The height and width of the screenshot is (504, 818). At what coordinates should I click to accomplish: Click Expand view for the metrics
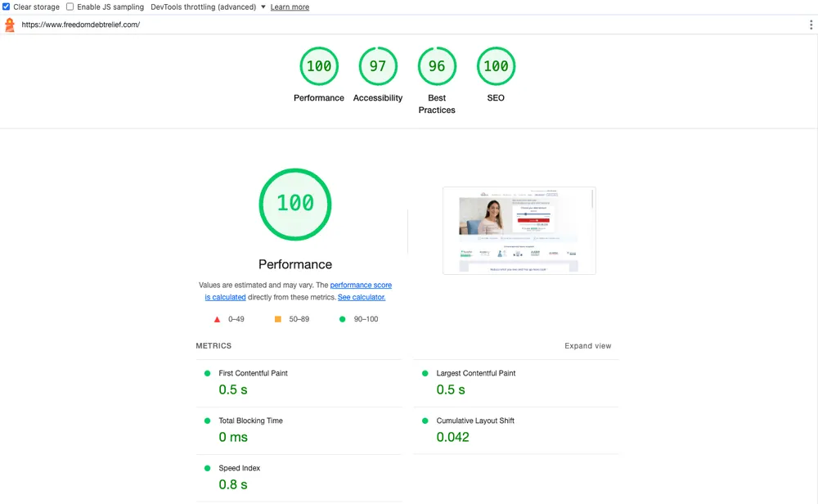(x=588, y=346)
